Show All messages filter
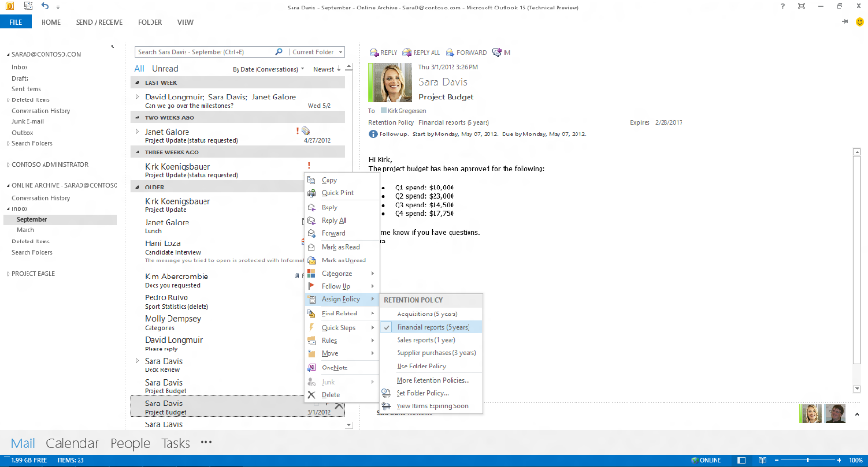The width and height of the screenshot is (868, 467). coord(139,69)
